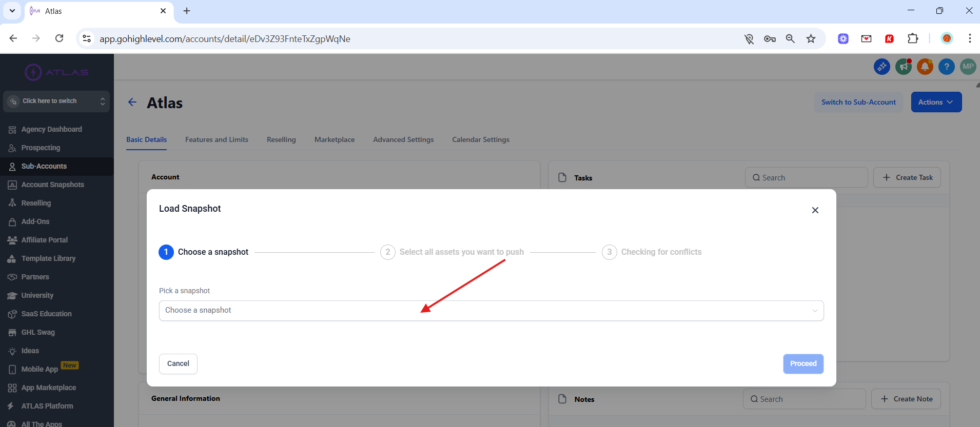Open the Agency Dashboard sidebar icon
The image size is (980, 427).
coord(12,130)
